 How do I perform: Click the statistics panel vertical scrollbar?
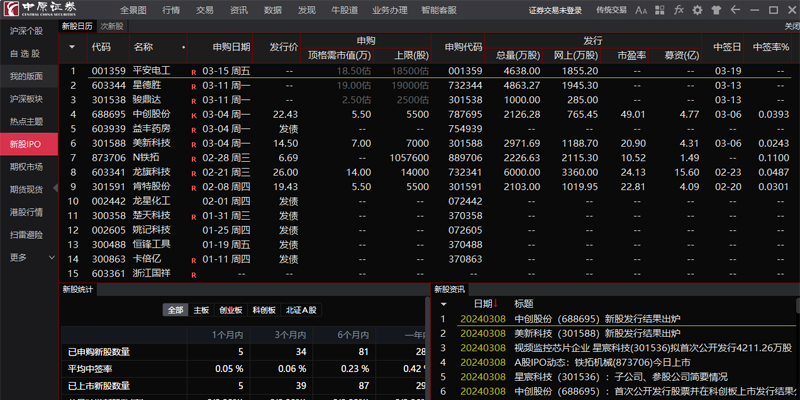point(427,348)
